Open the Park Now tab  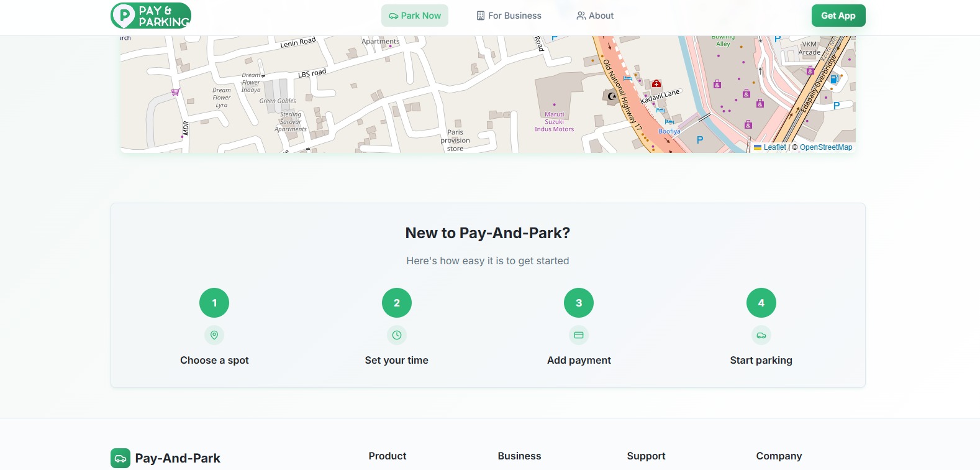[x=415, y=16]
